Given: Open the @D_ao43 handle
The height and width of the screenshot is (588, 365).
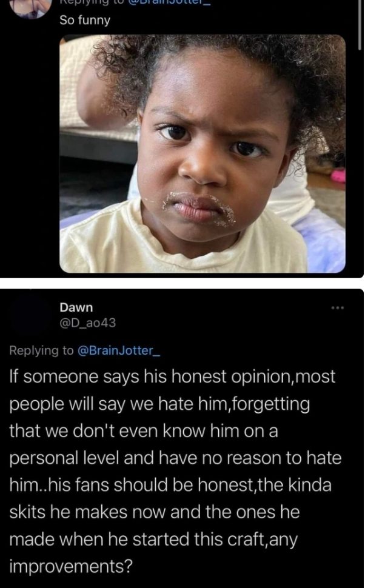Looking at the screenshot, I should (x=88, y=322).
